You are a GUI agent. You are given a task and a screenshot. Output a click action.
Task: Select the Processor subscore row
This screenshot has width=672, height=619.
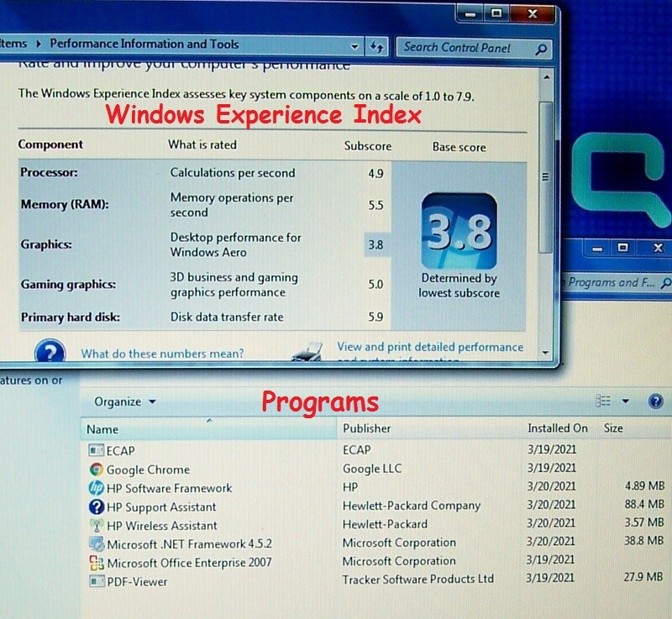tap(205, 173)
